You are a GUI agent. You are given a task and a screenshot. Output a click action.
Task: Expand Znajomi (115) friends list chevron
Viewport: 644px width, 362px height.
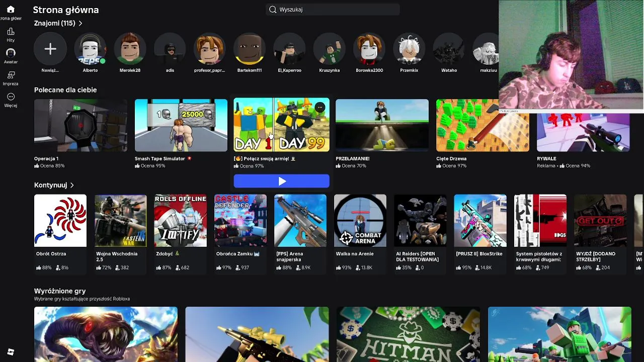[80, 23]
